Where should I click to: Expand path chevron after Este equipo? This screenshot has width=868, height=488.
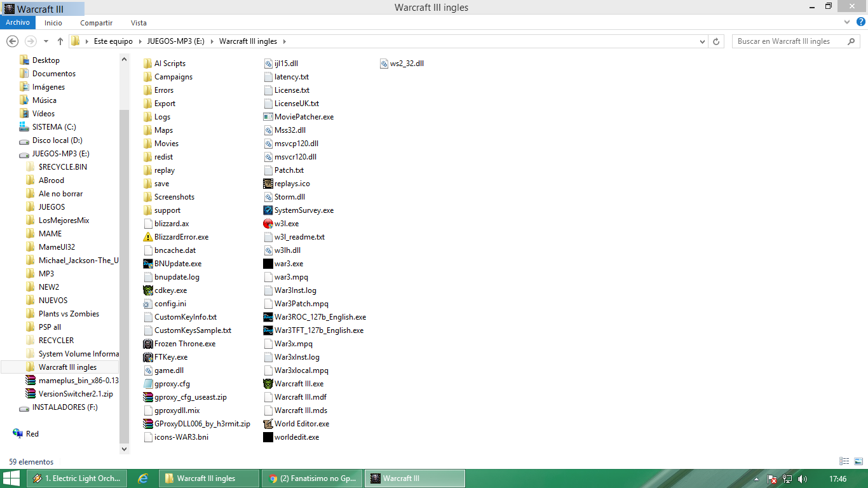tap(140, 41)
